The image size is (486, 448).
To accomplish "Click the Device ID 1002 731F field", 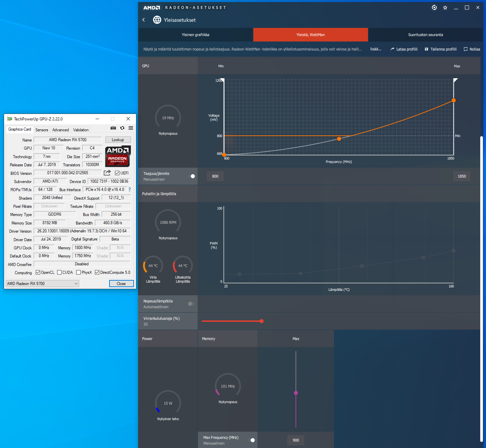I will pos(109,181).
